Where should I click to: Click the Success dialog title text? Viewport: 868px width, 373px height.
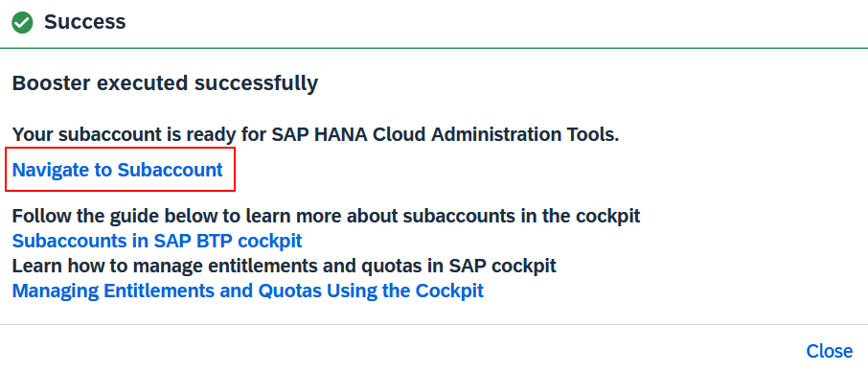(x=84, y=22)
